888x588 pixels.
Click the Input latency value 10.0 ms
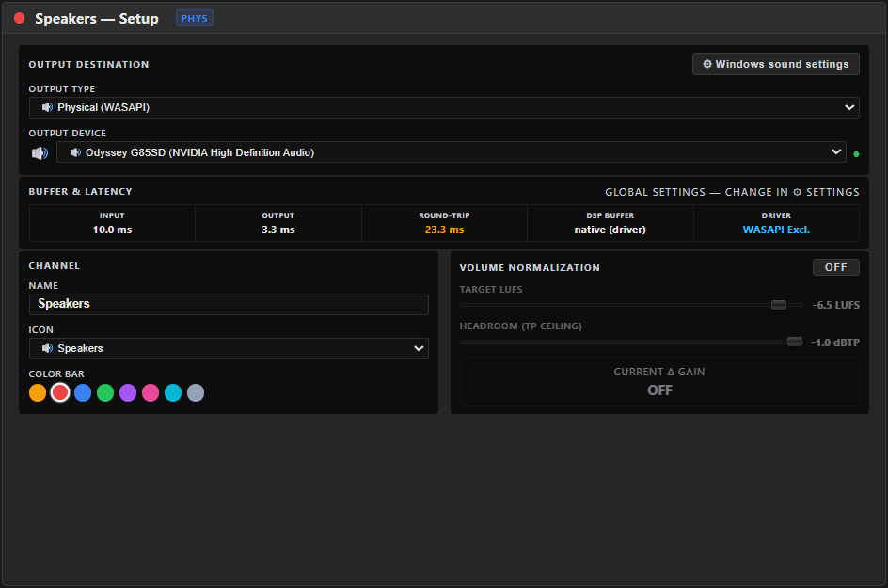[112, 230]
